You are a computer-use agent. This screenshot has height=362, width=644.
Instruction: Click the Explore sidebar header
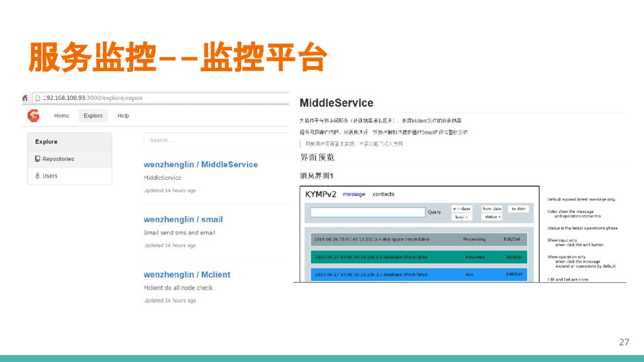[70, 141]
